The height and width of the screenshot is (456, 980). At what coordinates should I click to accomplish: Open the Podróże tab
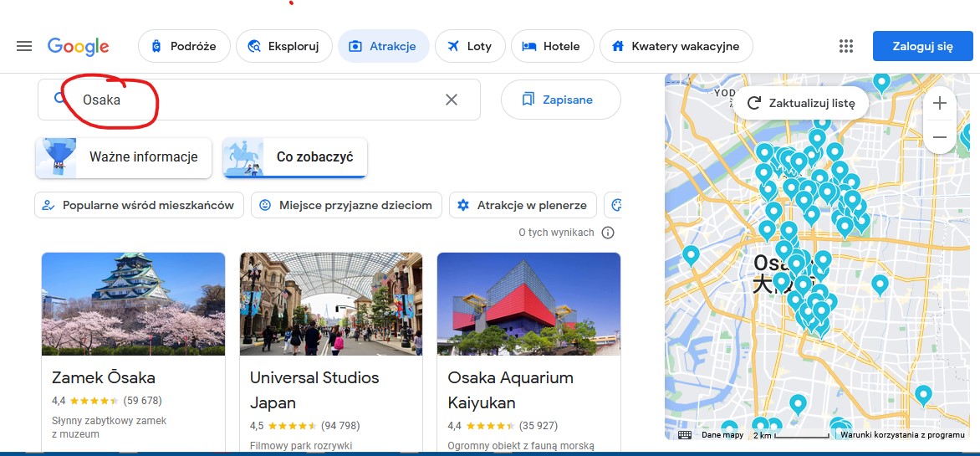(184, 46)
